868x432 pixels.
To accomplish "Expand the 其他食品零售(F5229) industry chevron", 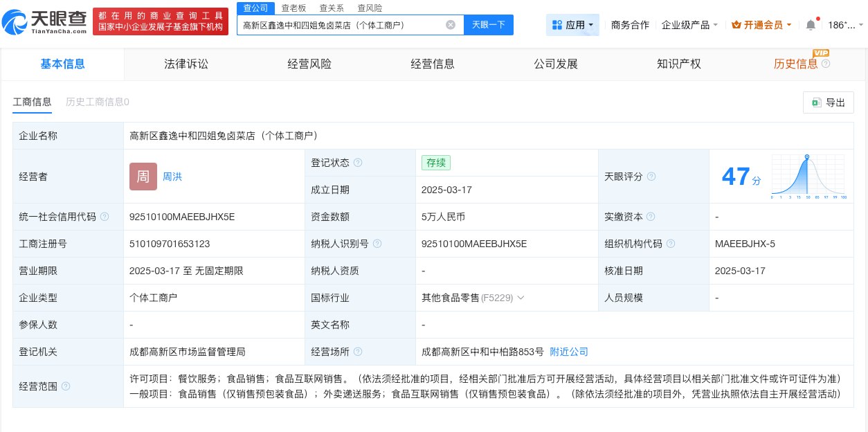I will (521, 298).
